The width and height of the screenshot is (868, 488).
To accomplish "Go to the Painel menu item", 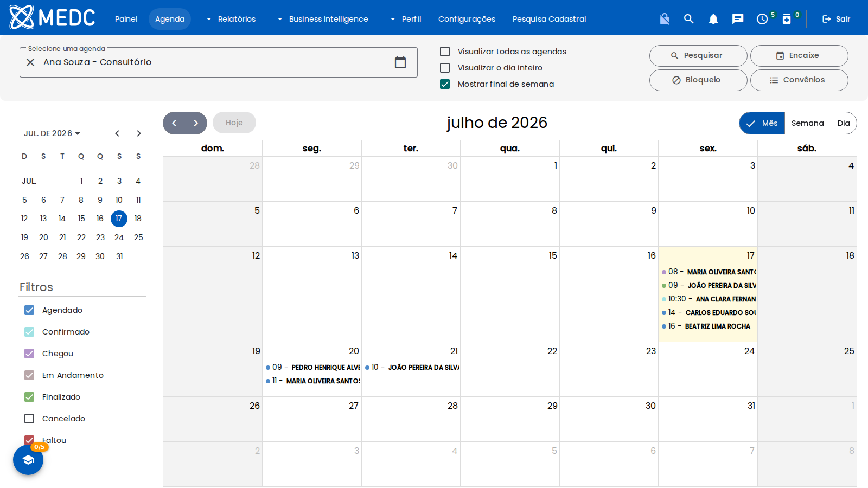I will [126, 19].
